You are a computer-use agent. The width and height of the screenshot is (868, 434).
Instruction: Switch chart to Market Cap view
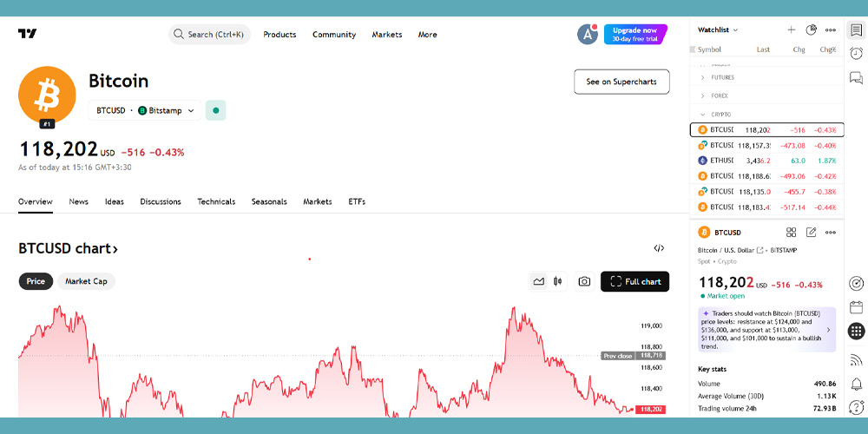[x=86, y=281]
